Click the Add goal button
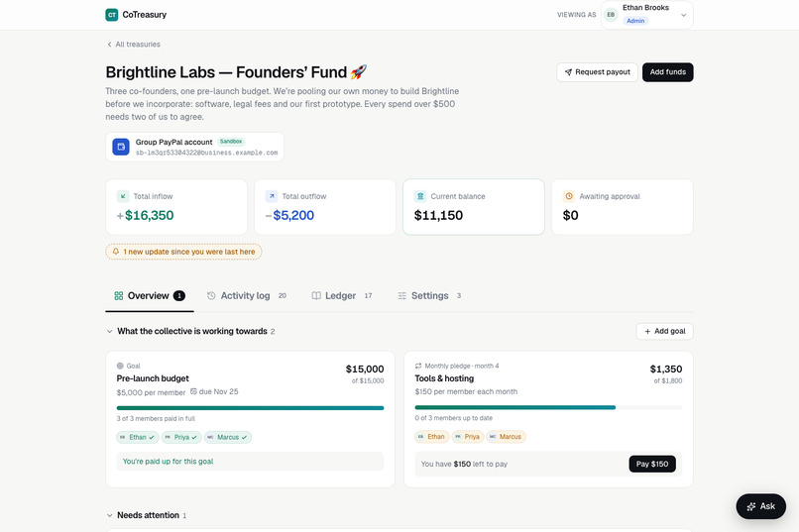Screen dimensions: 799x532 (x=664, y=332)
